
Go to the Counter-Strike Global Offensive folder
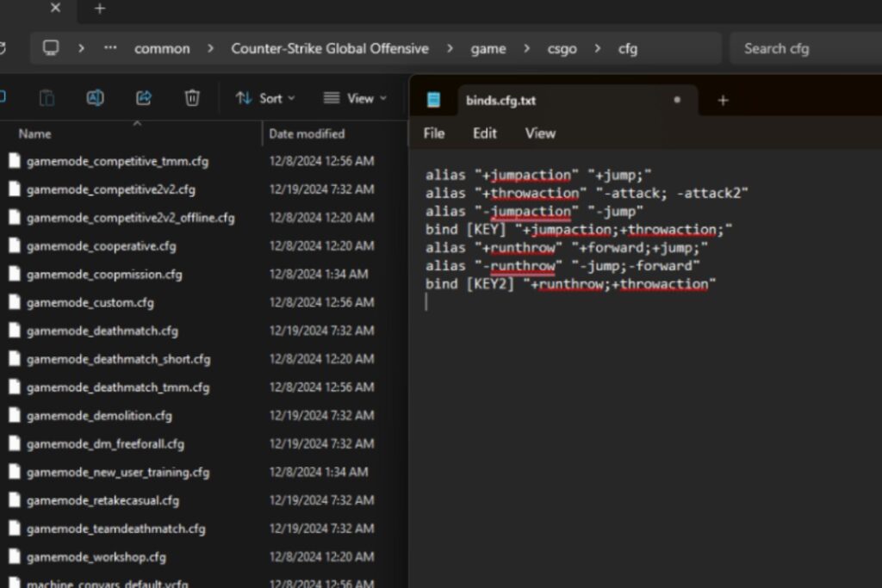click(329, 48)
